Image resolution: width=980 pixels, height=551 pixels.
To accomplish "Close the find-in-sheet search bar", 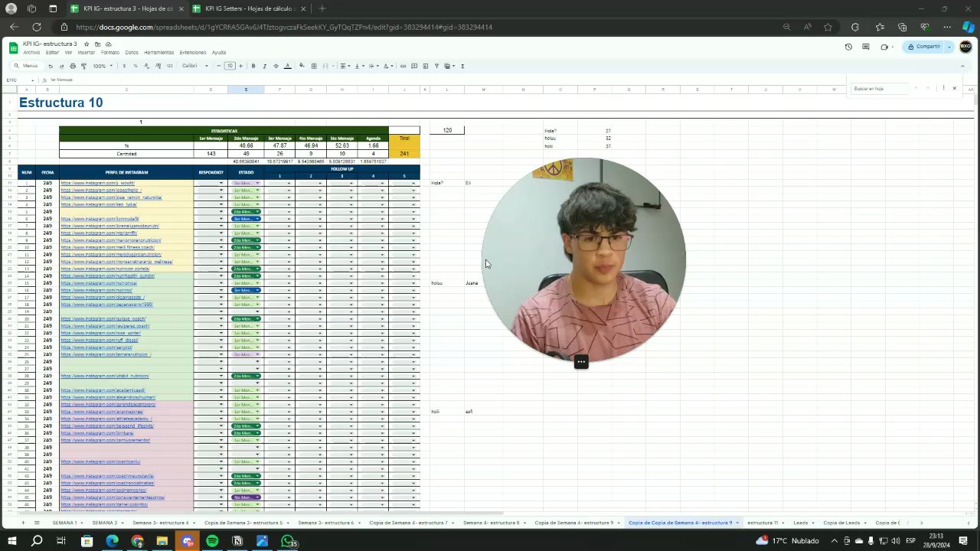I will pos(955,88).
